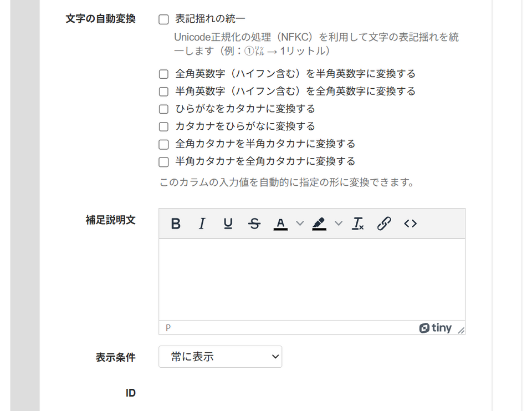Click the text color icon
Image resolution: width=532 pixels, height=411 pixels.
[280, 224]
